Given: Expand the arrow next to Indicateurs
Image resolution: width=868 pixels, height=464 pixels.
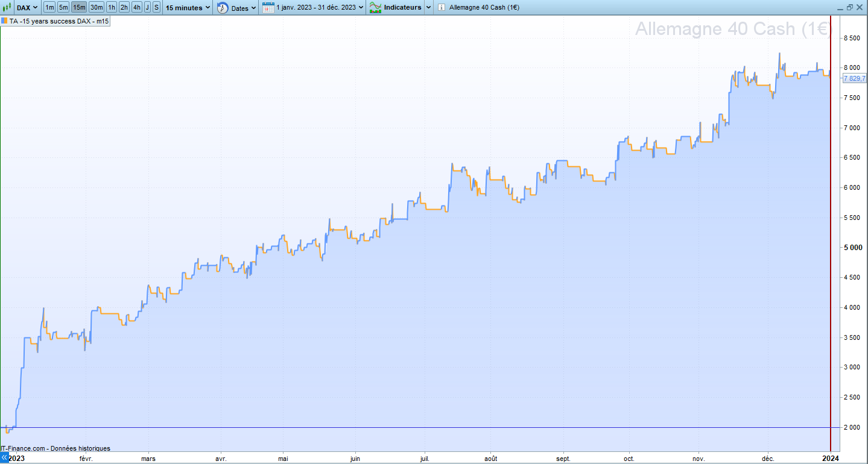Looking at the screenshot, I should coord(428,8).
